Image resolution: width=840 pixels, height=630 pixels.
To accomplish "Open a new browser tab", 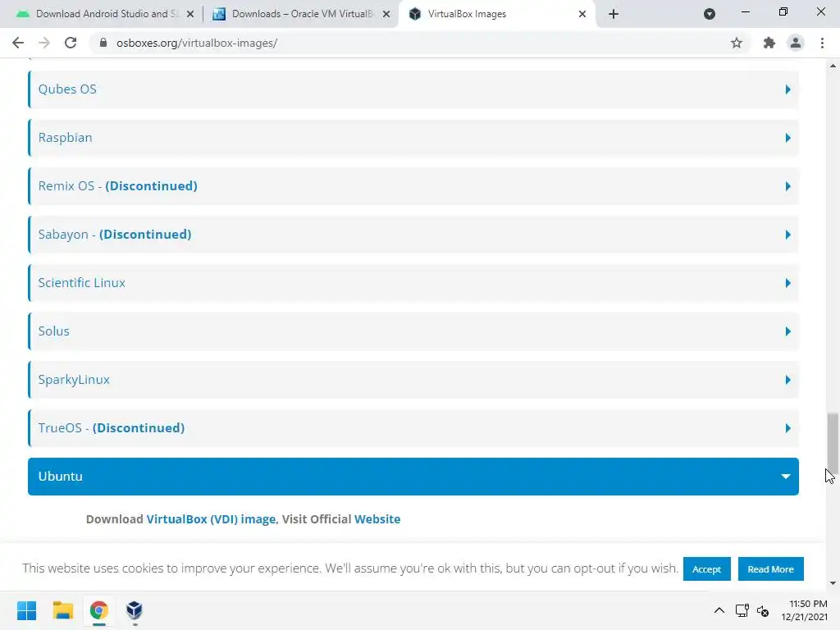I will tap(614, 14).
